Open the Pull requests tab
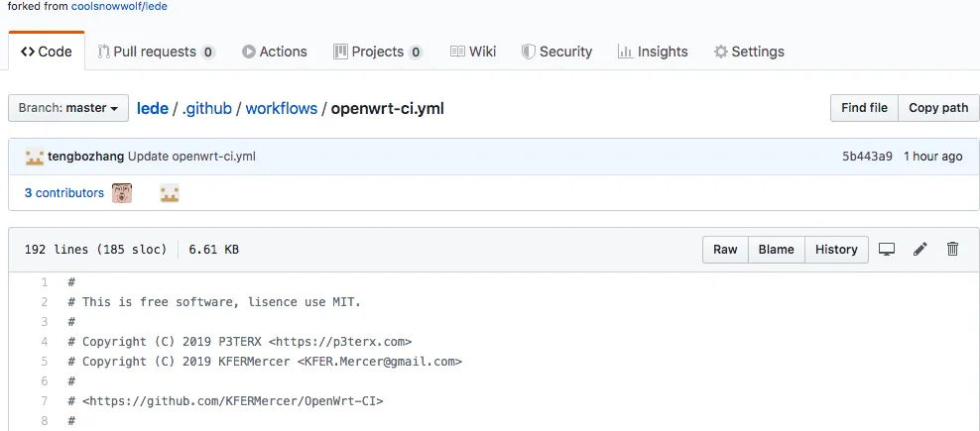980x431 pixels. click(157, 52)
